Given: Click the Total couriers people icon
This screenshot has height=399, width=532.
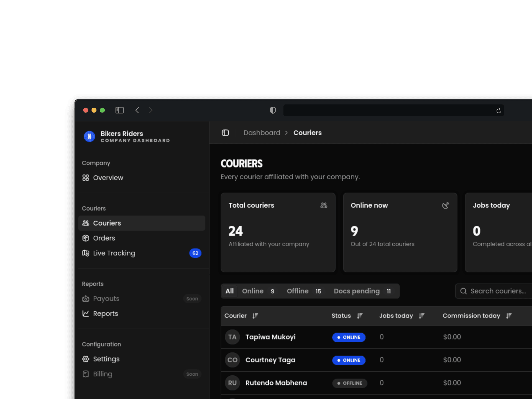Looking at the screenshot, I should tap(324, 205).
